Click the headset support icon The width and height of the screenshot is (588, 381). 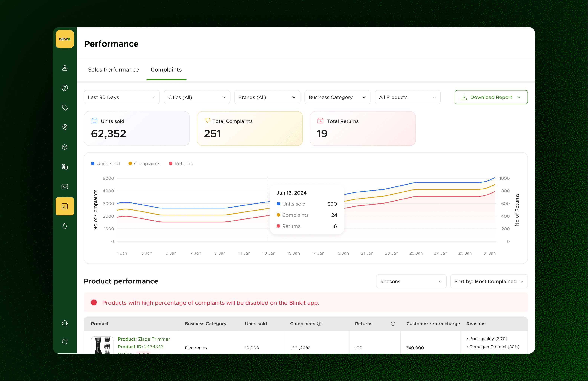[x=65, y=323]
